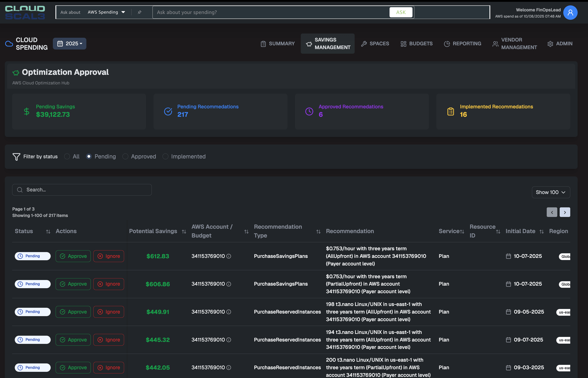
Task: Open the 2025 year selector
Action: (x=69, y=44)
